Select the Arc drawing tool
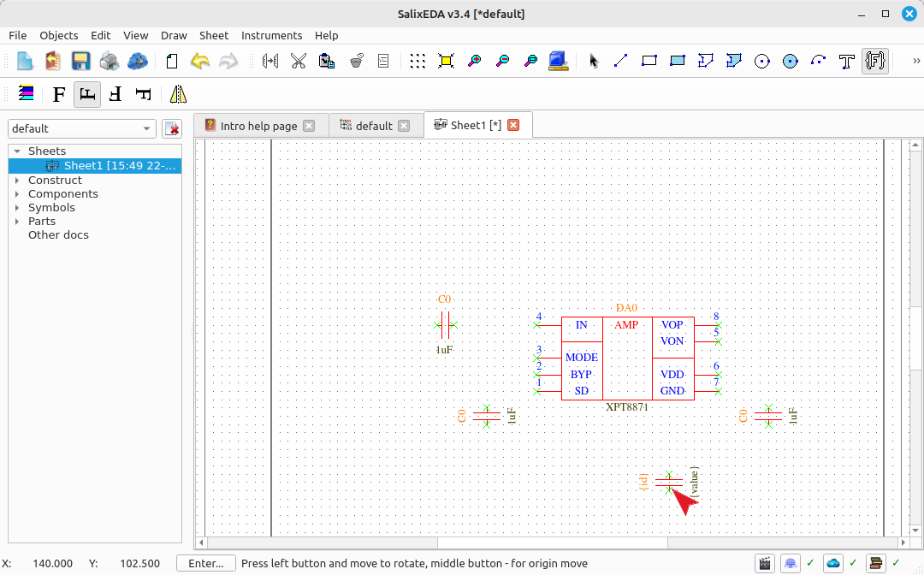The image size is (924, 575). coord(819,61)
